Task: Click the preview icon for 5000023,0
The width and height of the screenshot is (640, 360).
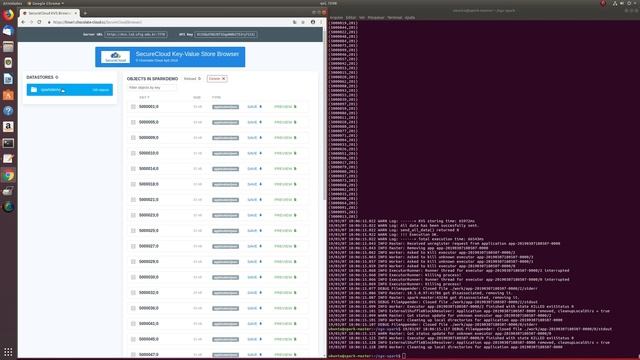Action: pyautogui.click(x=295, y=216)
